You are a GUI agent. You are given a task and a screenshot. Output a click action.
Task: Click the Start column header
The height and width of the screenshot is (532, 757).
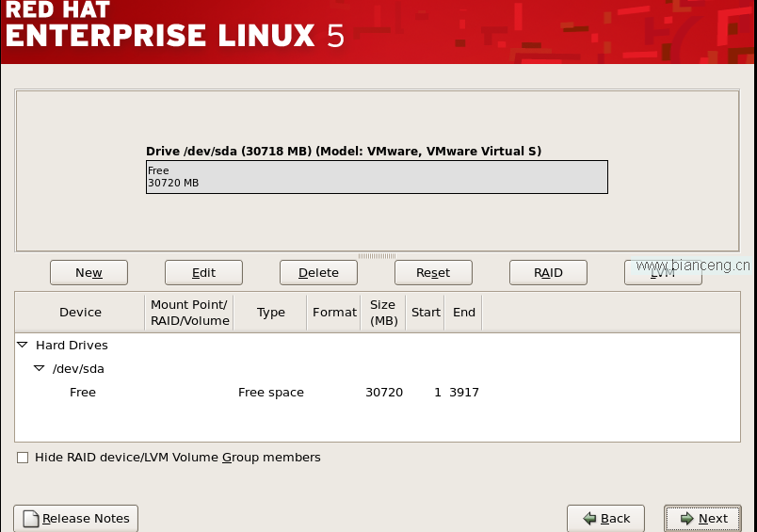(x=426, y=313)
